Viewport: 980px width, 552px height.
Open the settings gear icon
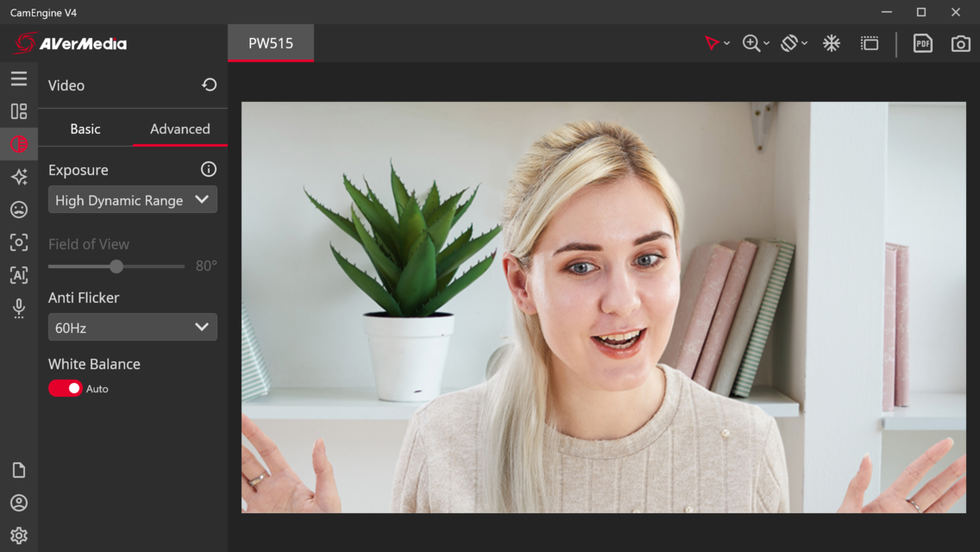tap(19, 535)
